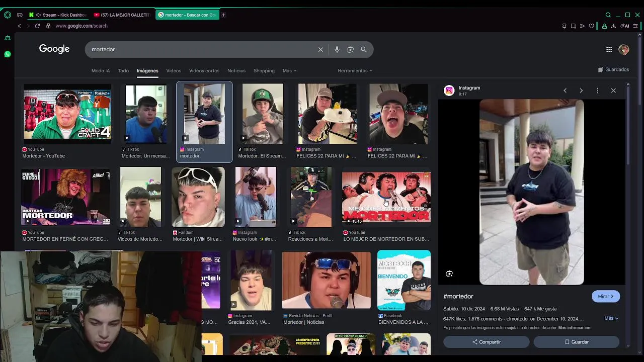This screenshot has width=644, height=362.
Task: Click the Compartir share button
Action: click(487, 342)
